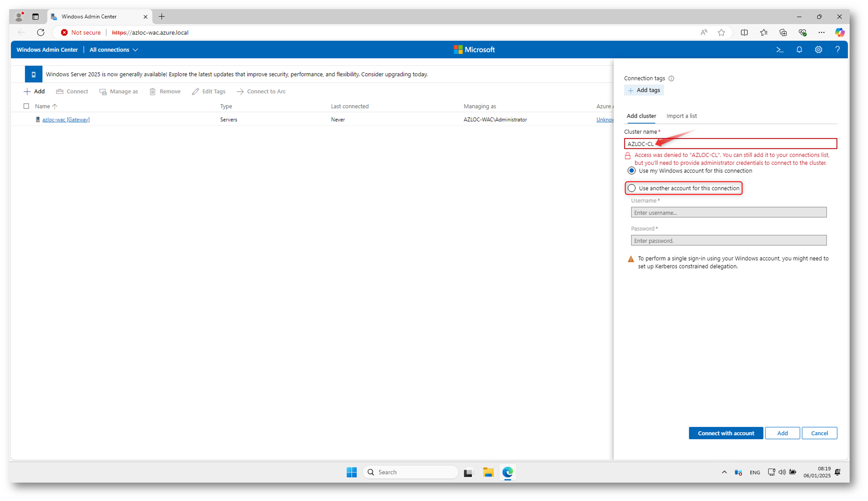Cancel the add cluster panel
868x501 pixels.
(819, 433)
